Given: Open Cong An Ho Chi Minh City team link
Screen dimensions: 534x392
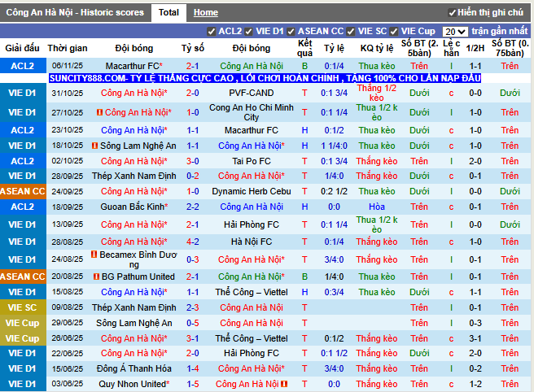Looking at the screenshot, I should [252, 112].
